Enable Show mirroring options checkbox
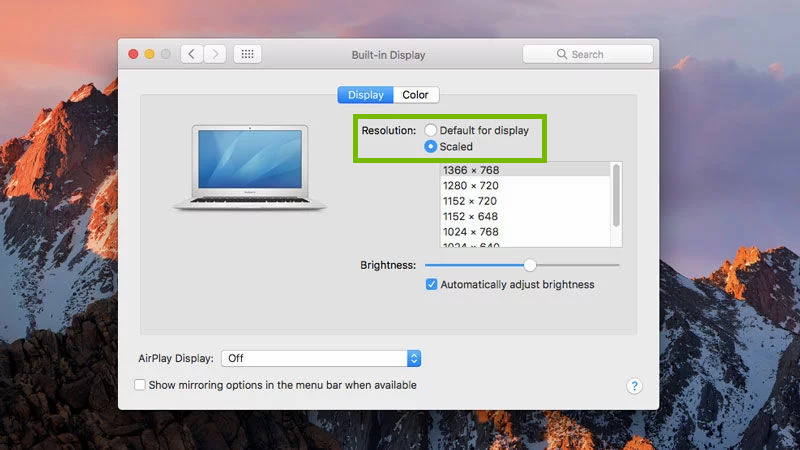This screenshot has height=450, width=800. pyautogui.click(x=139, y=385)
